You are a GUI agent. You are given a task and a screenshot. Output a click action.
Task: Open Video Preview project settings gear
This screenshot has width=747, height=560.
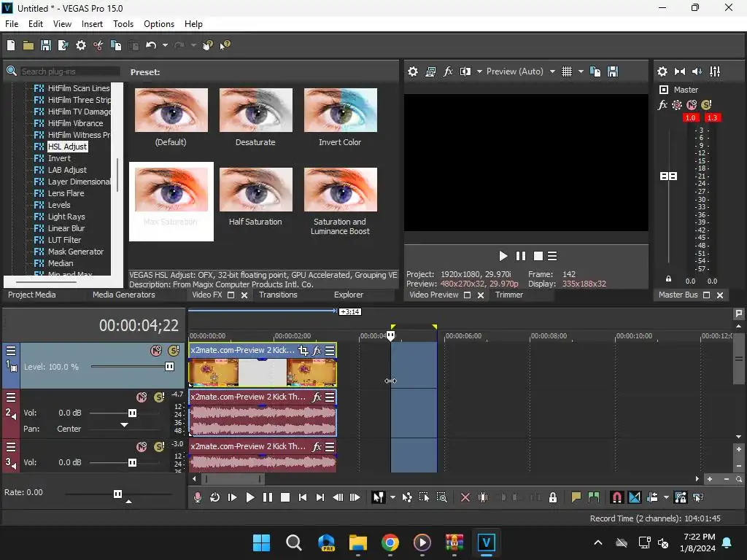point(413,71)
